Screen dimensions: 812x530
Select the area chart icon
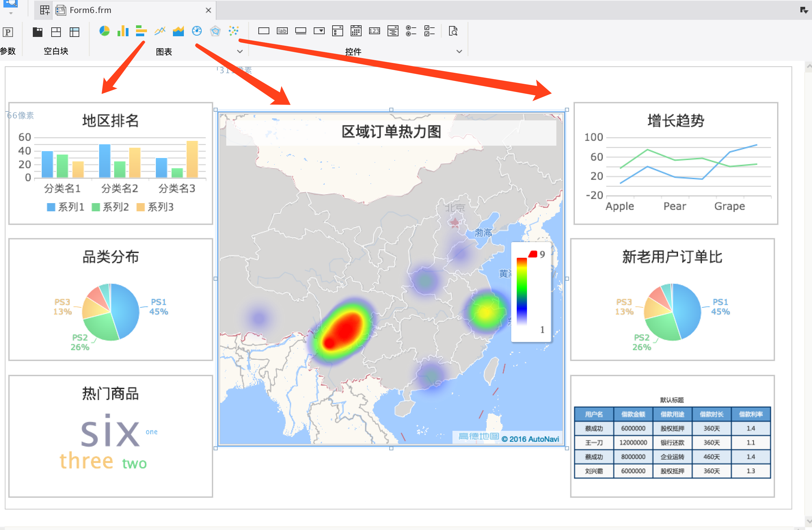pos(178,31)
